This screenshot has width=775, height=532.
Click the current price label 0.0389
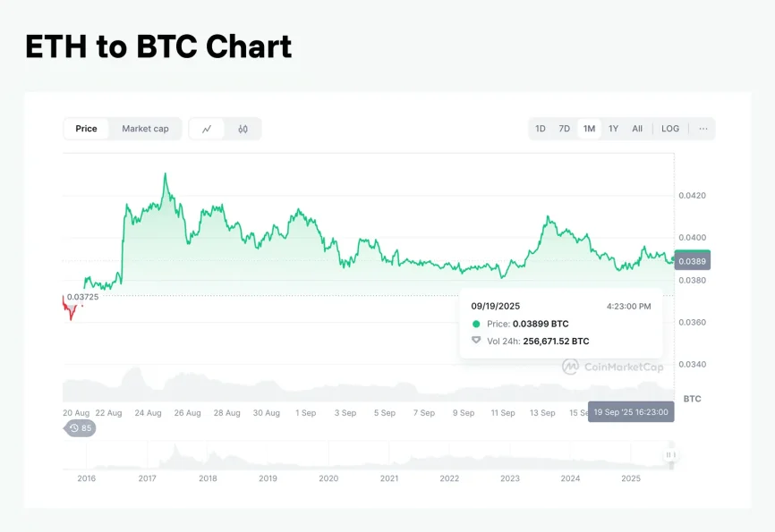point(692,261)
